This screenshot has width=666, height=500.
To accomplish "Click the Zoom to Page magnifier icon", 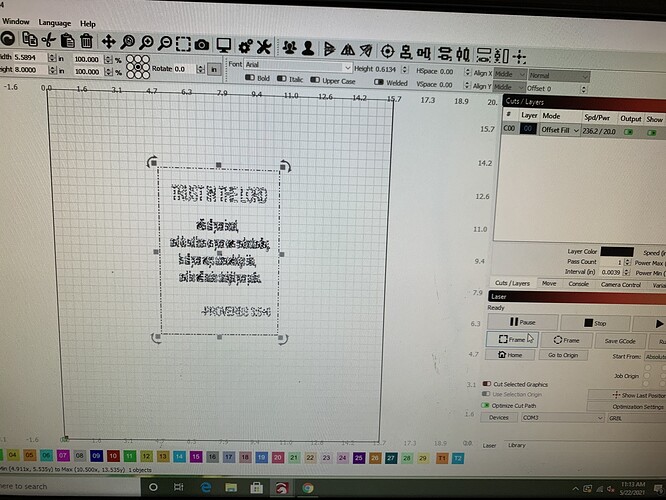I will (x=127, y=42).
